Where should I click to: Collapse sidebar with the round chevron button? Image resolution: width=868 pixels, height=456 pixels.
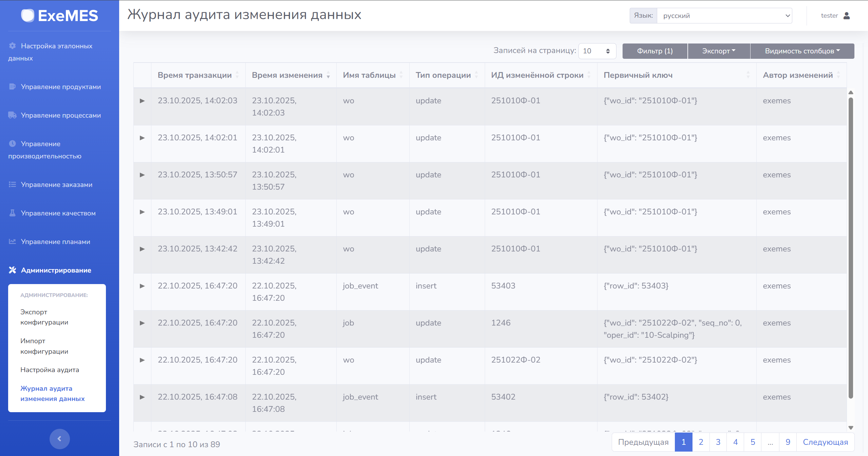click(59, 439)
